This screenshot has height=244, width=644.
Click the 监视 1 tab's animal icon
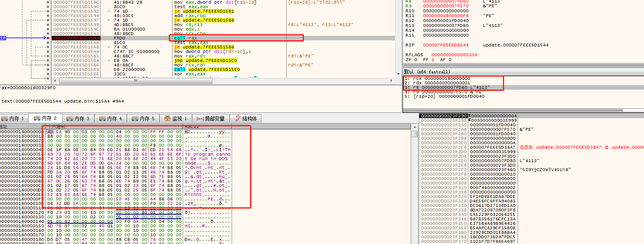[167, 119]
